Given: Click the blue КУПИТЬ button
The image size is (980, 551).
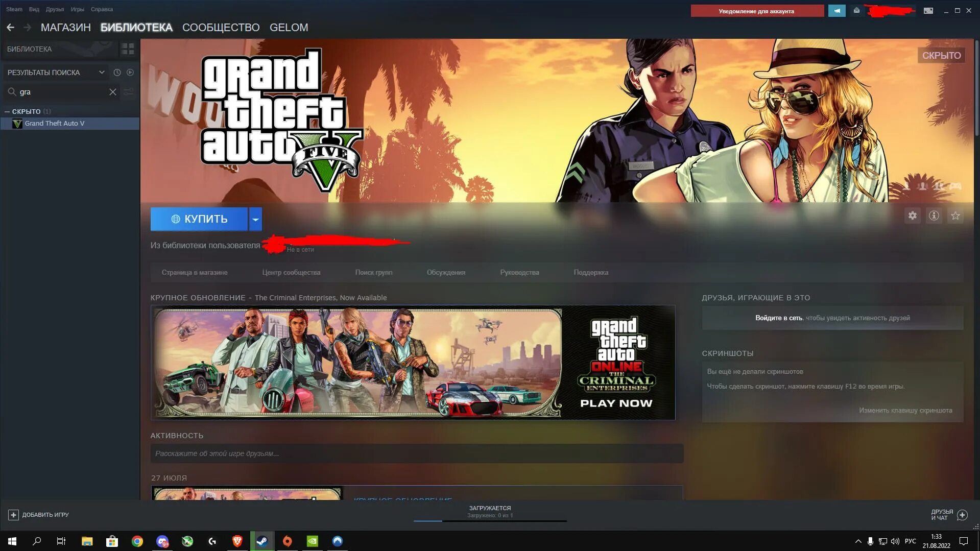Looking at the screenshot, I should [199, 219].
